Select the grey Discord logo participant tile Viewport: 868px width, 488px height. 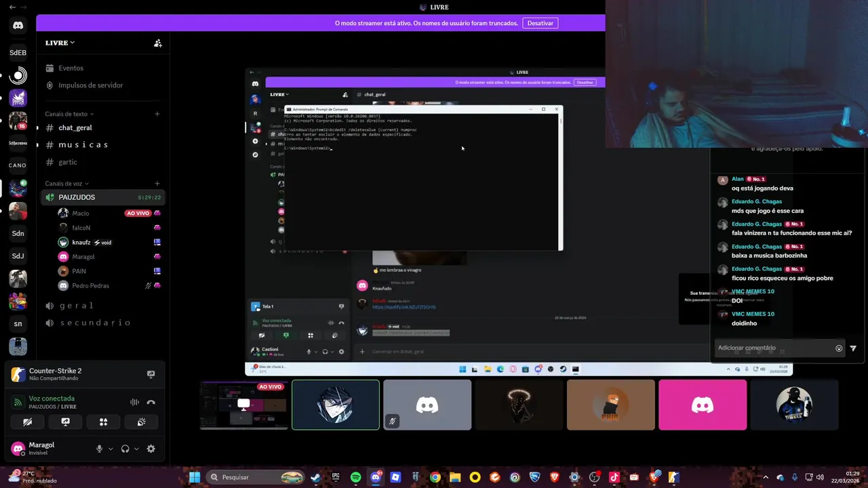pos(427,405)
